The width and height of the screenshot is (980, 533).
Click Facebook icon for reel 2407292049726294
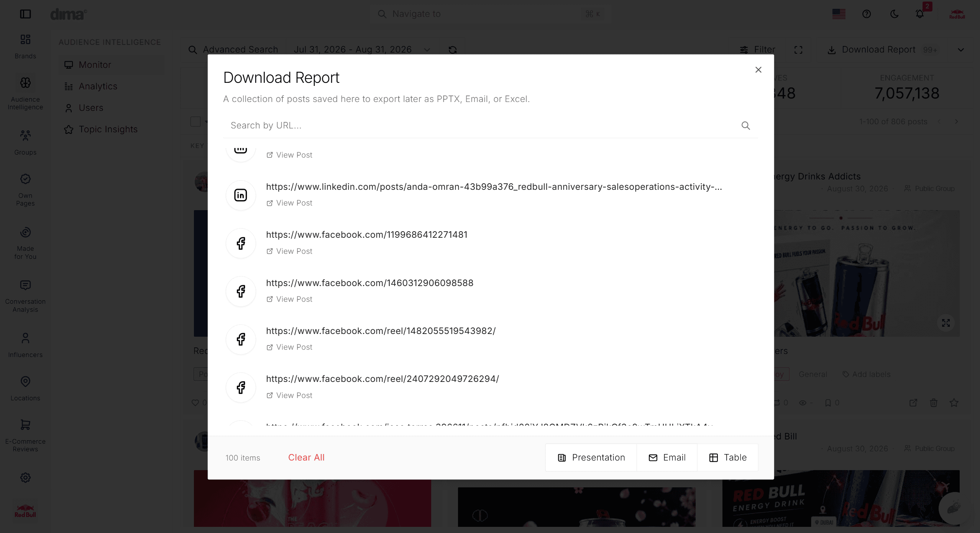[241, 387]
